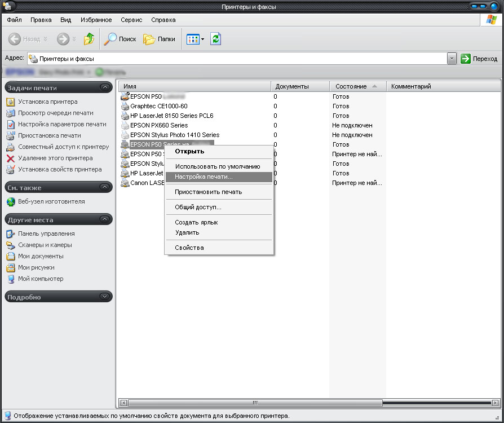Screen dimensions: 504x423
Task: Click Настройка параметров печати link
Action: 62,124
